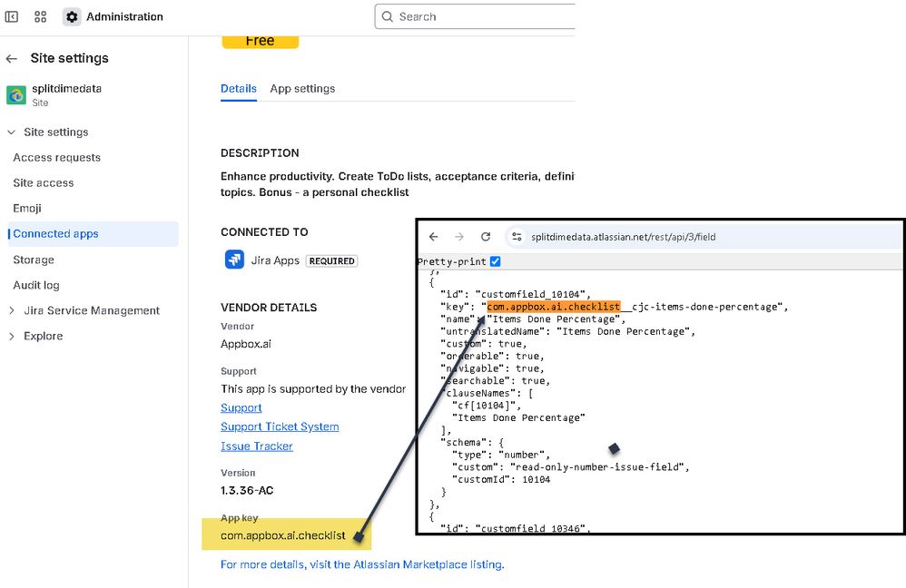
Task: Toggle the Pretty-print checkbox
Action: pyautogui.click(x=495, y=261)
